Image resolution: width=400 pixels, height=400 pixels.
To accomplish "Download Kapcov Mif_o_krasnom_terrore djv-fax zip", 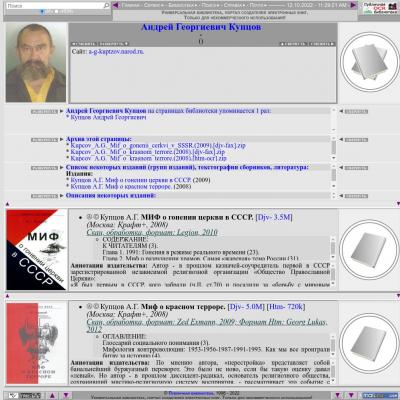I will (148, 152).
